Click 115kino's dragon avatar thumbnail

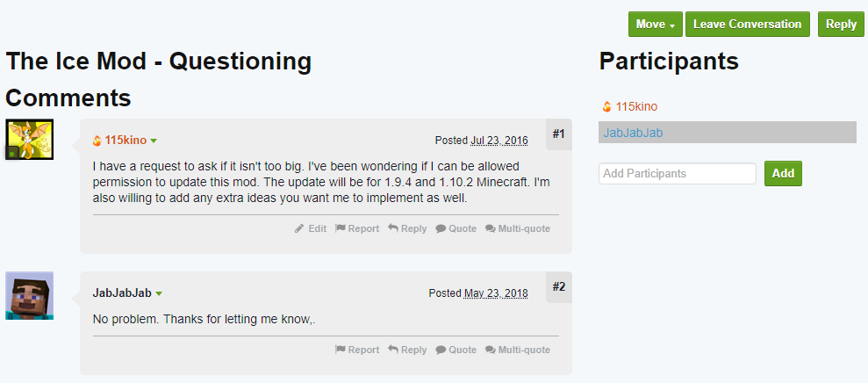point(30,140)
